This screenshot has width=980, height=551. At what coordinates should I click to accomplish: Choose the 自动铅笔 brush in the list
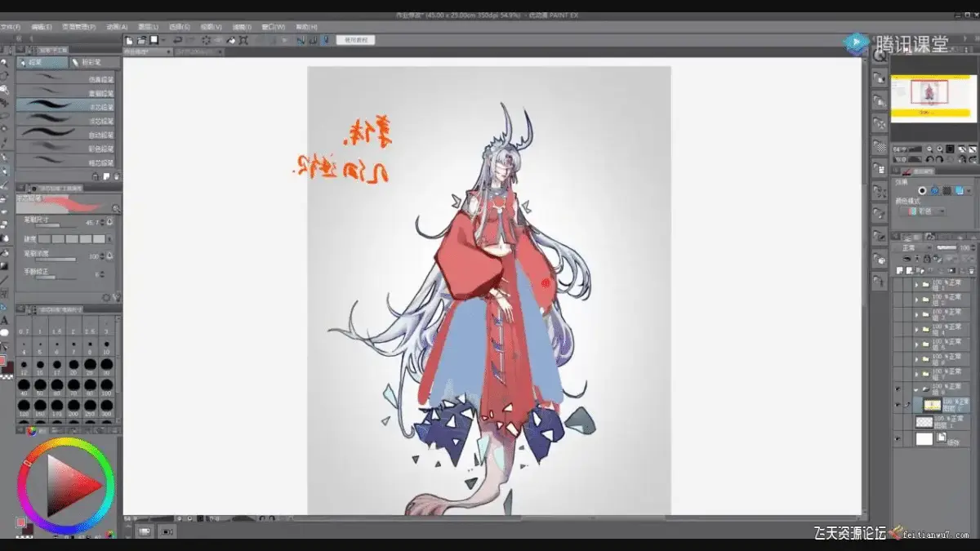(67, 135)
